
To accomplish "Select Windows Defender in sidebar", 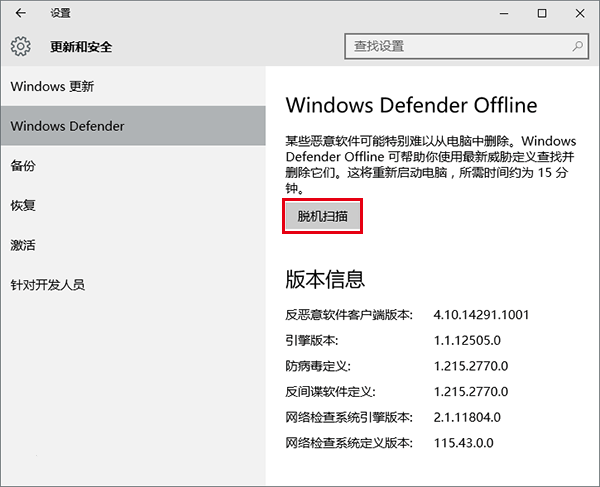I will [133, 126].
